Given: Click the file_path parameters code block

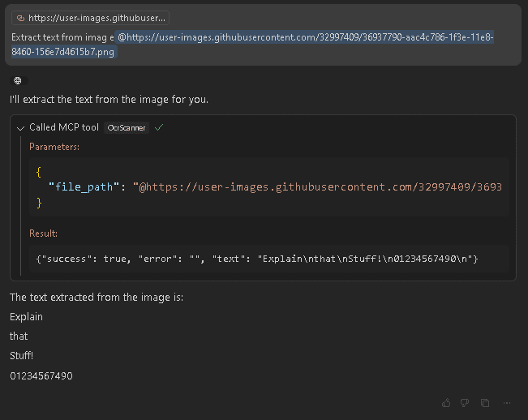Looking at the screenshot, I should click(x=268, y=187).
